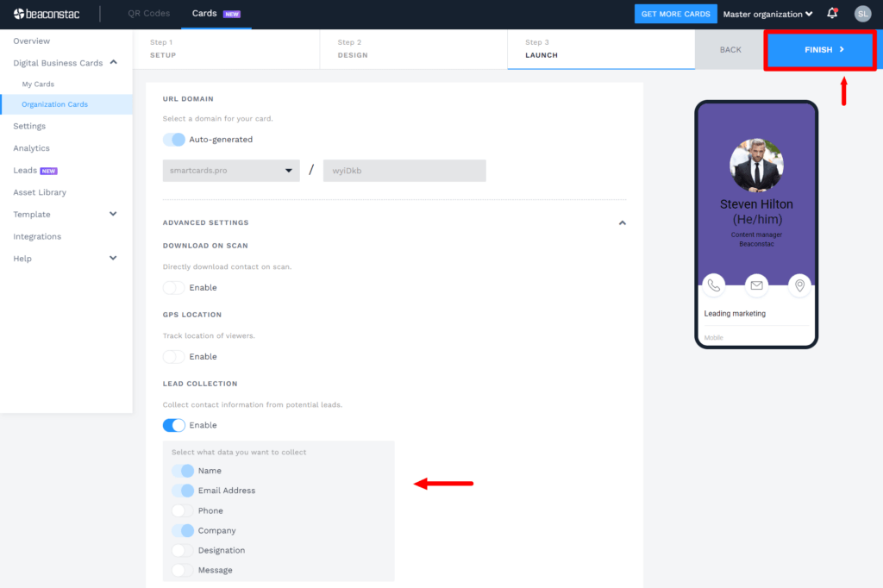The width and height of the screenshot is (883, 588).
Task: Click the location pin icon on the card preview
Action: [x=799, y=285]
